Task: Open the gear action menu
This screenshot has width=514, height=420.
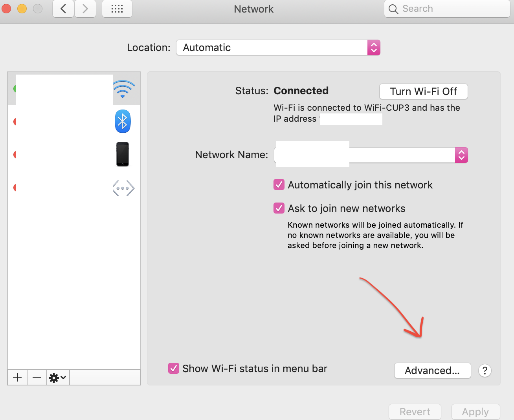Action: (x=58, y=378)
